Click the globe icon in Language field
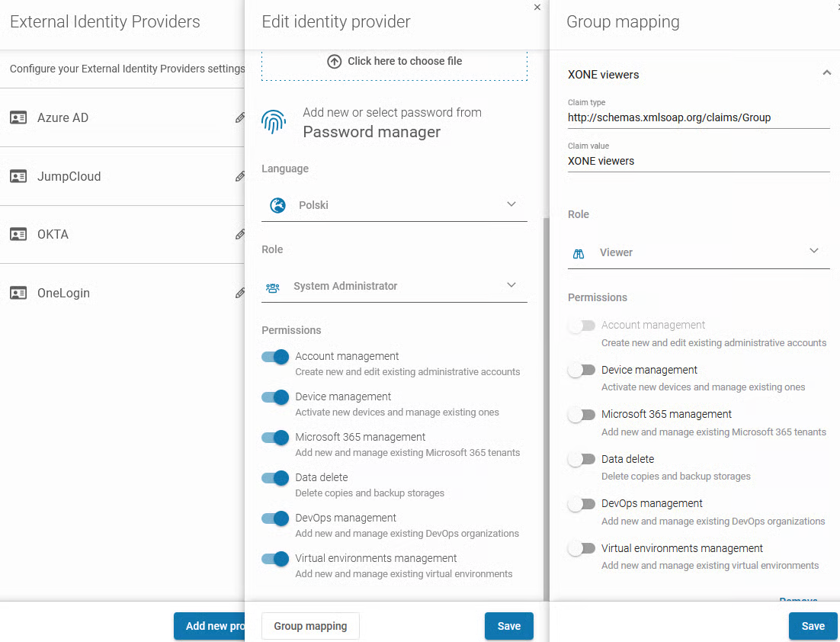The height and width of the screenshot is (642, 840). tap(278, 205)
